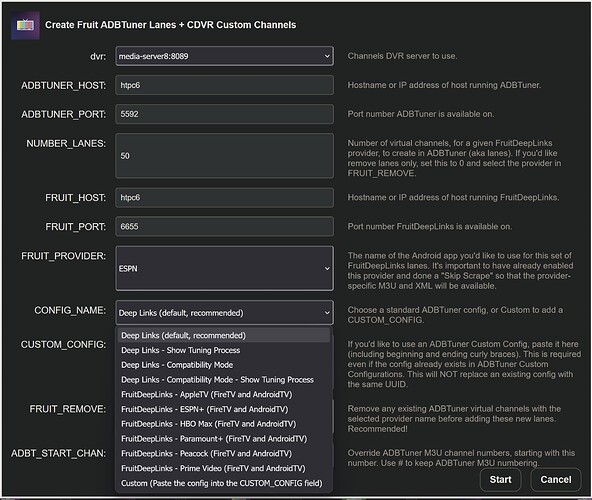Click the ADBTUNER_HOST input field
This screenshot has height=500, width=592.
[x=224, y=85]
